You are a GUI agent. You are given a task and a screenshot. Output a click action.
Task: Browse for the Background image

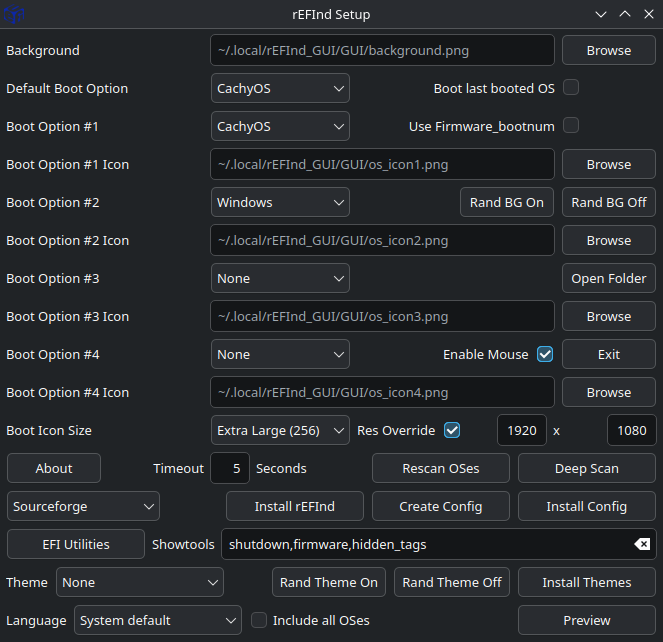[608, 50]
